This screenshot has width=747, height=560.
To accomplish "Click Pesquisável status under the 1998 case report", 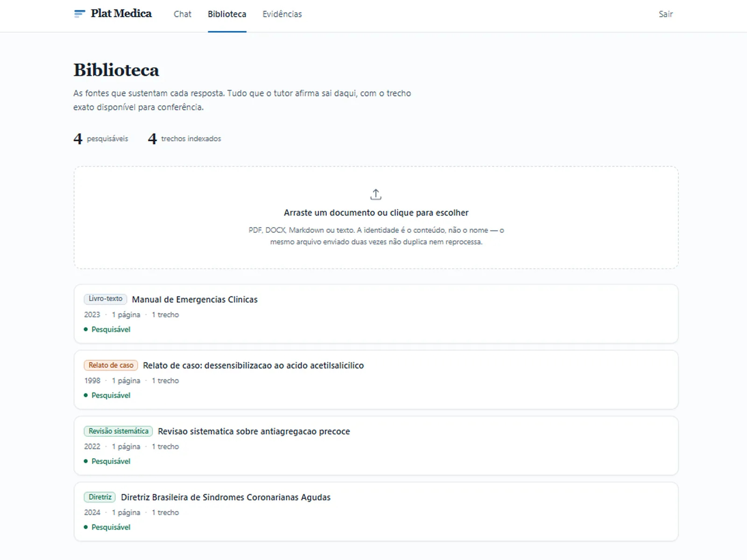I will click(107, 395).
